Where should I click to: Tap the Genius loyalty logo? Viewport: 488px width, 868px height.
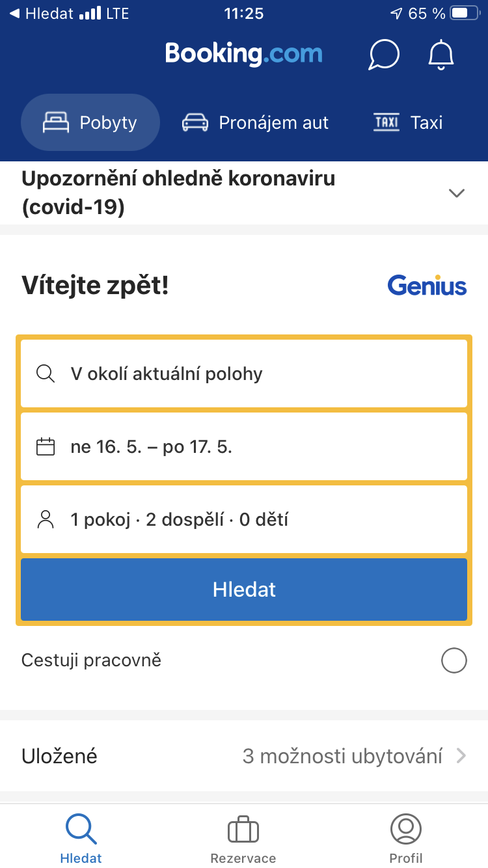427,286
